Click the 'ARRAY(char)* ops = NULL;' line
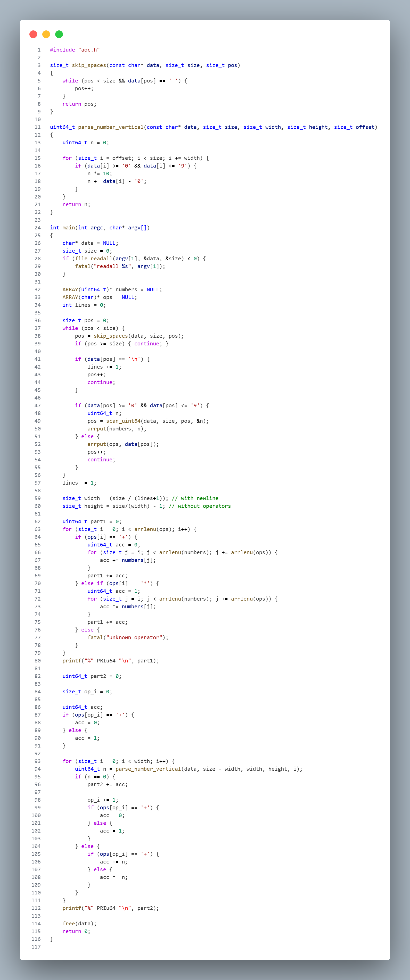 pyautogui.click(x=100, y=297)
